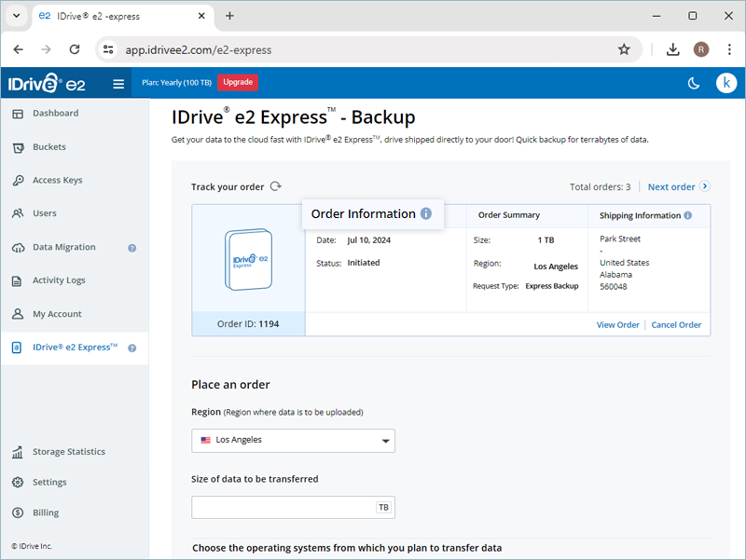Click the Shipping Information info icon
The image size is (746, 560).
pos(688,215)
